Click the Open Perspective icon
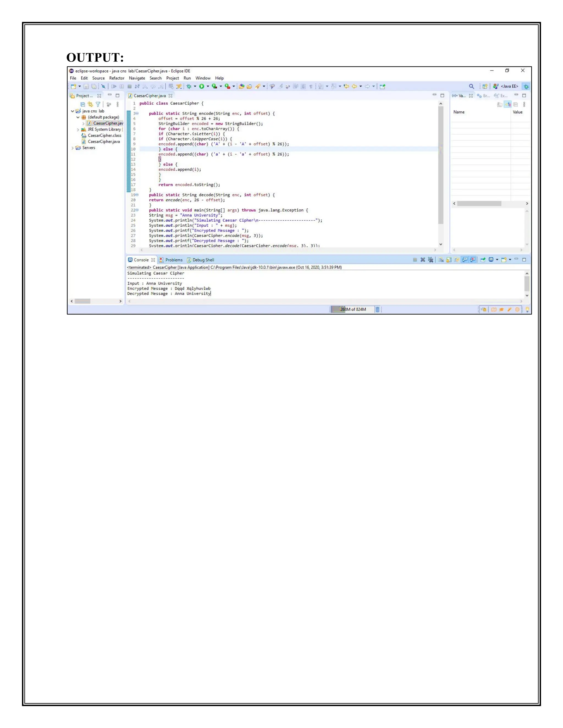This screenshot has height=728, width=563. (485, 86)
